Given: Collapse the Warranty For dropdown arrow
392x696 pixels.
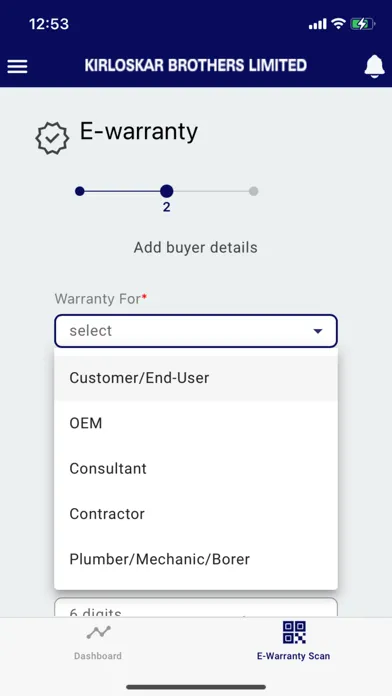Looking at the screenshot, I should coord(317,331).
